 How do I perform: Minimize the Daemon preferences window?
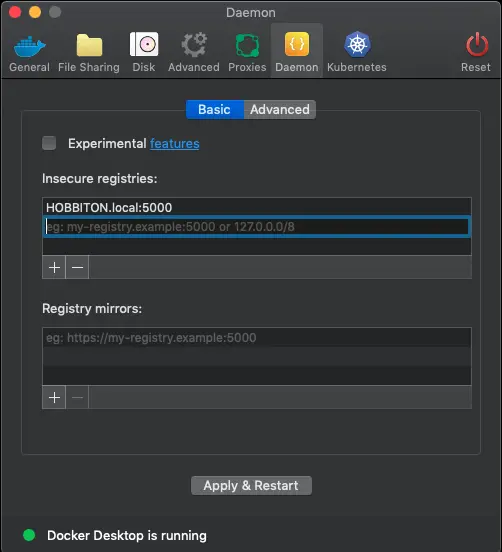point(35,12)
